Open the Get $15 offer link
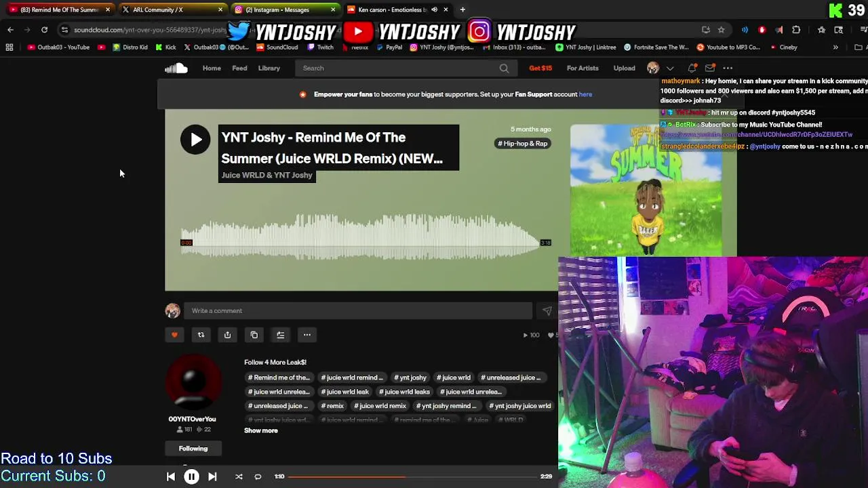This screenshot has height=488, width=868. [540, 68]
